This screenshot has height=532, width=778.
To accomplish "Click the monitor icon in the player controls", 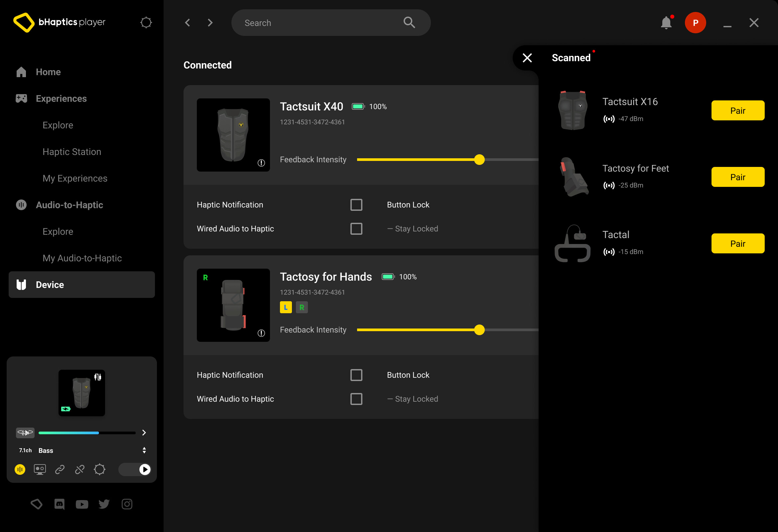I will click(x=40, y=469).
